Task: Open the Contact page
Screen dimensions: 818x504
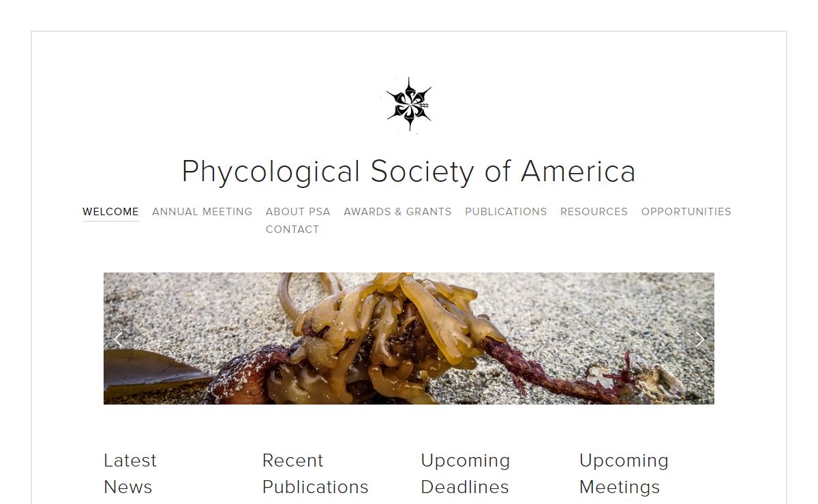Action: coord(292,230)
